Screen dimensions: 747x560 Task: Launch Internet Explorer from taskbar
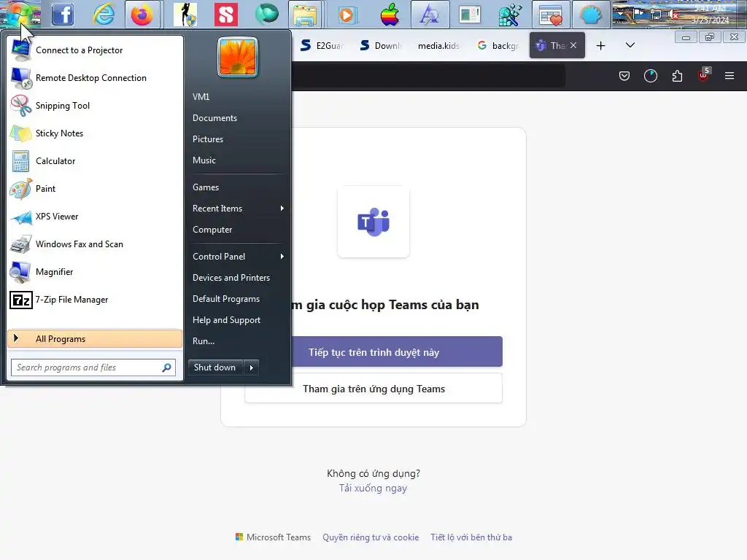(103, 15)
